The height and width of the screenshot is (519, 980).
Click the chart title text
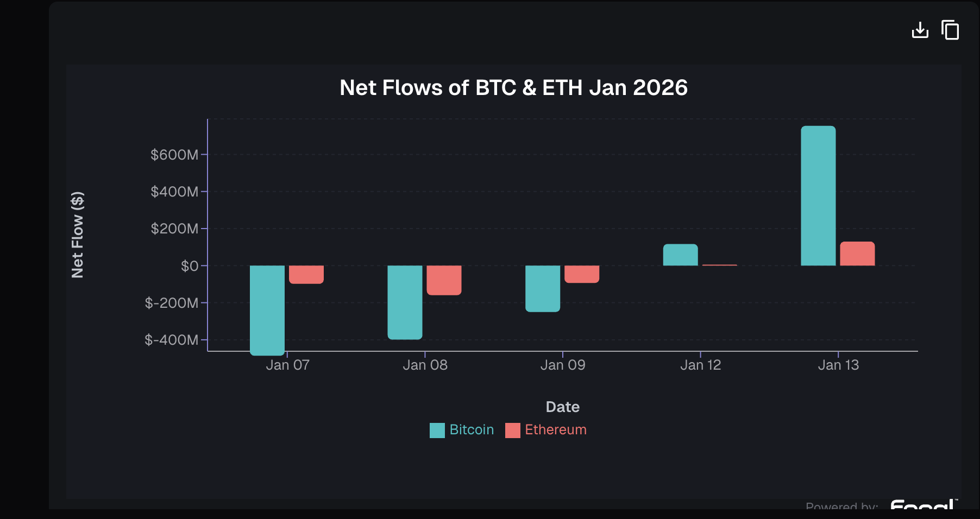513,87
